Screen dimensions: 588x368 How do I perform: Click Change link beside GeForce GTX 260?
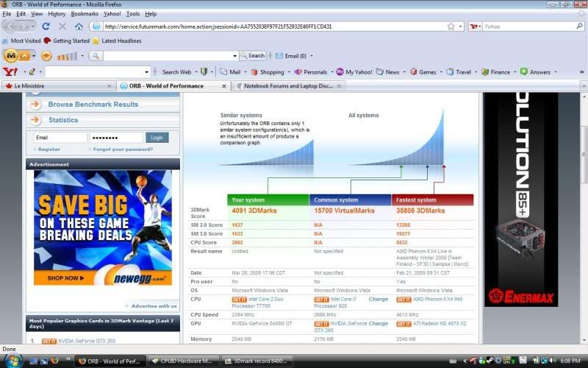pos(378,323)
